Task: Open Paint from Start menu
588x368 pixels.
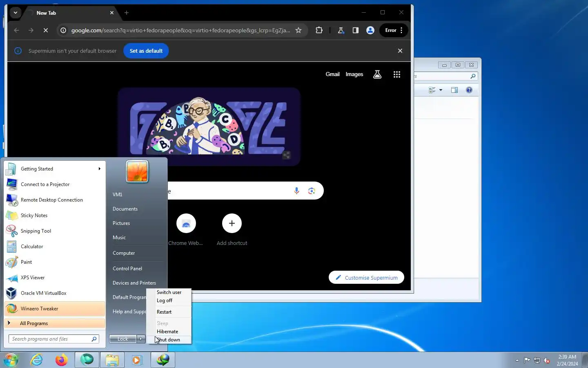Action: pyautogui.click(x=55, y=262)
